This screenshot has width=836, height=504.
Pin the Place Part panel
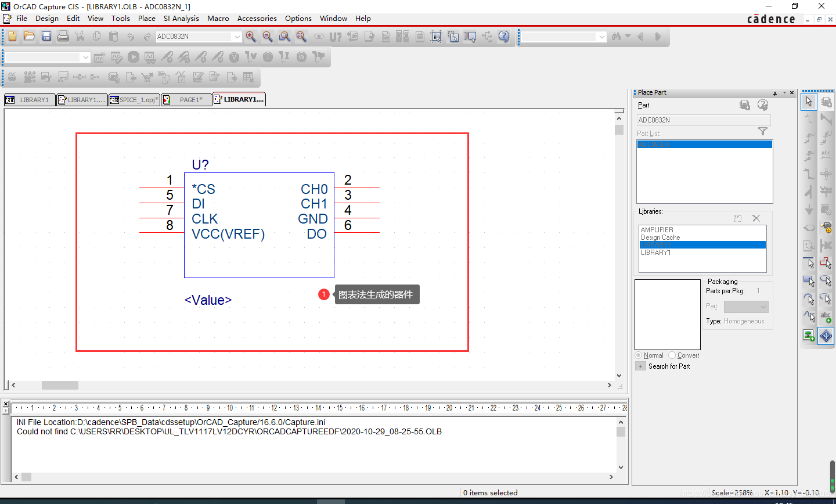click(775, 93)
